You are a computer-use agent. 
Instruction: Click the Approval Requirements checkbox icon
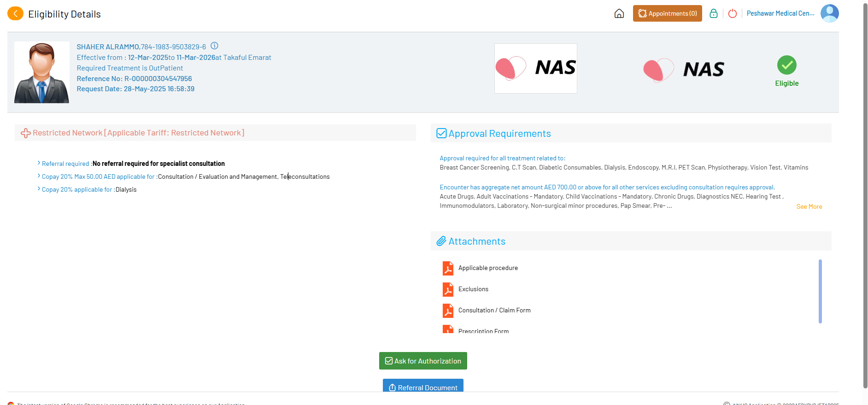point(441,133)
